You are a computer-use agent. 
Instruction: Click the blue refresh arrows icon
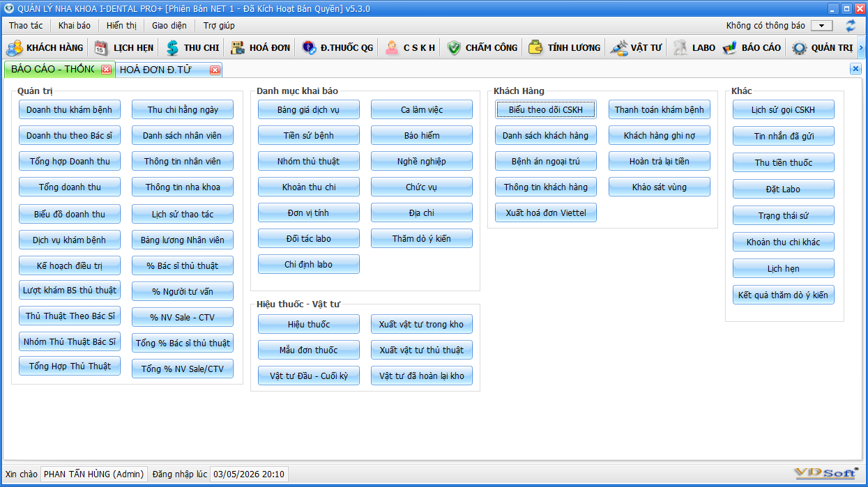click(x=851, y=26)
